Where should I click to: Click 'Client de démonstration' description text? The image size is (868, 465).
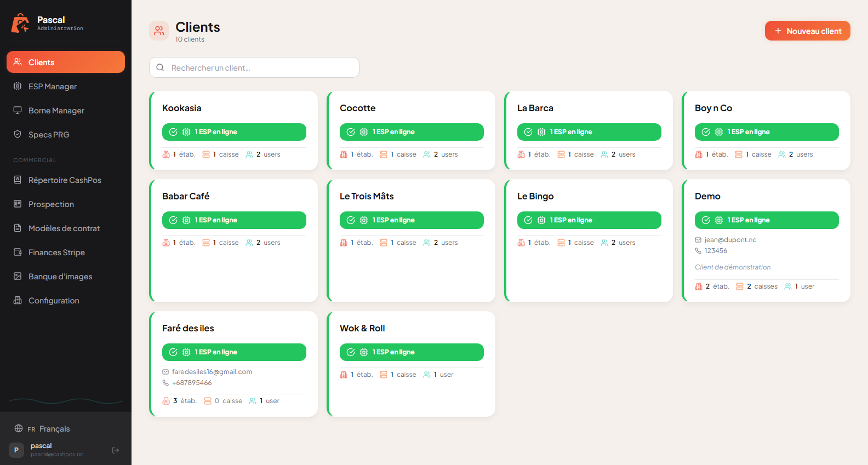point(733,267)
